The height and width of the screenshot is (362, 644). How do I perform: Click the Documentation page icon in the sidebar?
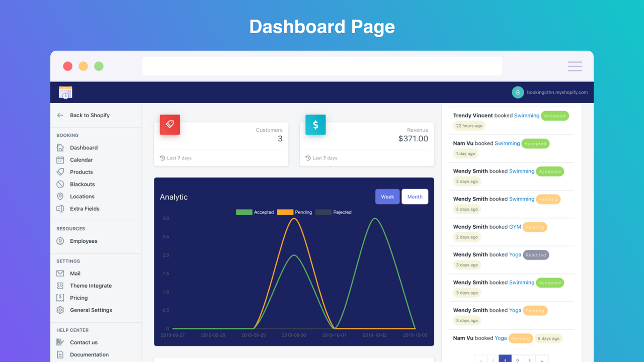point(60,354)
